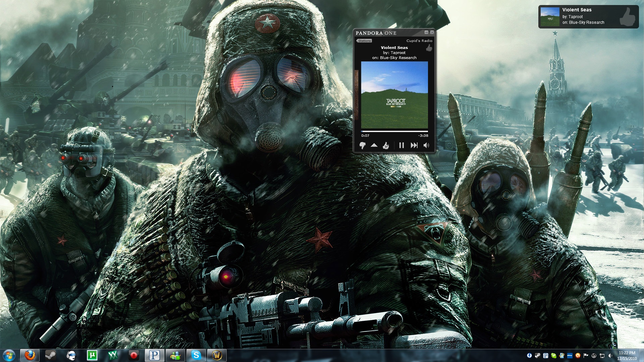The image size is (644, 362).
Task: Open Windows Live Messenger on taskbar
Action: (175, 355)
